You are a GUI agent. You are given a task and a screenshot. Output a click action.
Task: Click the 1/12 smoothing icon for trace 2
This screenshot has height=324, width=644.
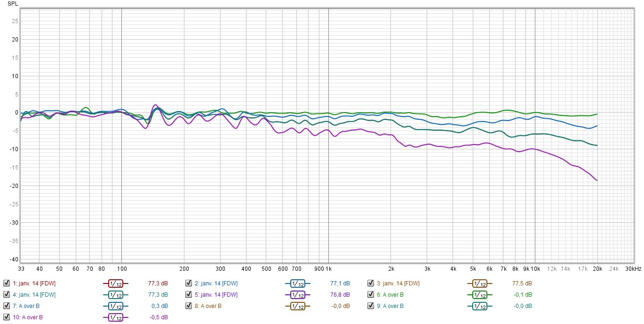coord(297,283)
